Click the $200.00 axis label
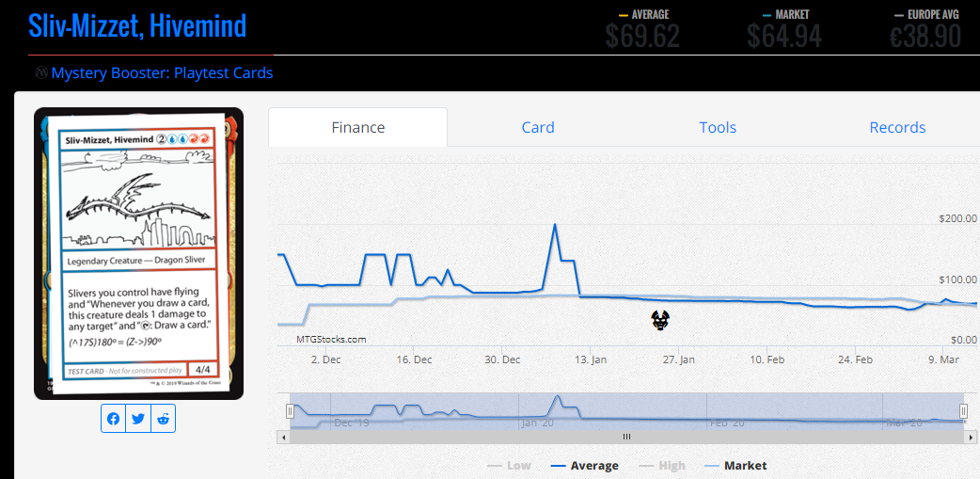 pyautogui.click(x=957, y=218)
